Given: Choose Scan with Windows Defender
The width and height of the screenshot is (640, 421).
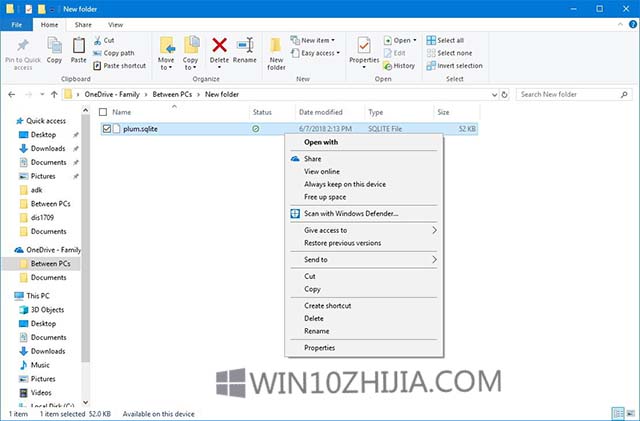Looking at the screenshot, I should (x=350, y=213).
